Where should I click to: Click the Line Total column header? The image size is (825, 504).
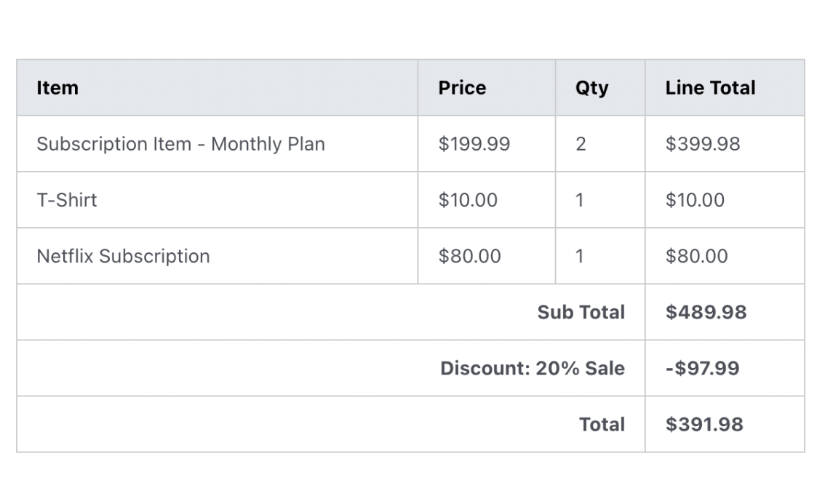pos(710,88)
